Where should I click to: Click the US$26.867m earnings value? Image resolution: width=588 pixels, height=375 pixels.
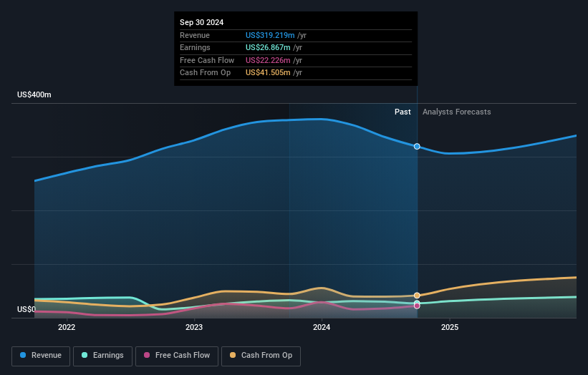[x=268, y=47]
